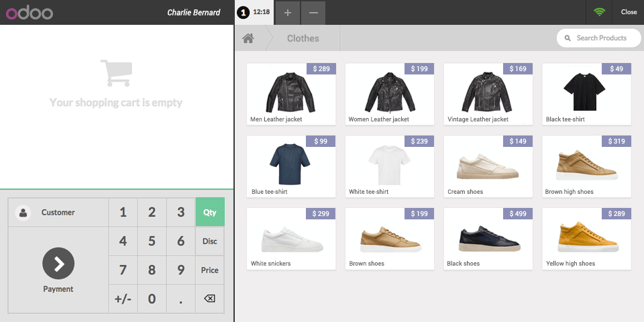Viewport: 644px width, 322px height.
Task: Click the green wifi connection status icon
Action: click(599, 12)
